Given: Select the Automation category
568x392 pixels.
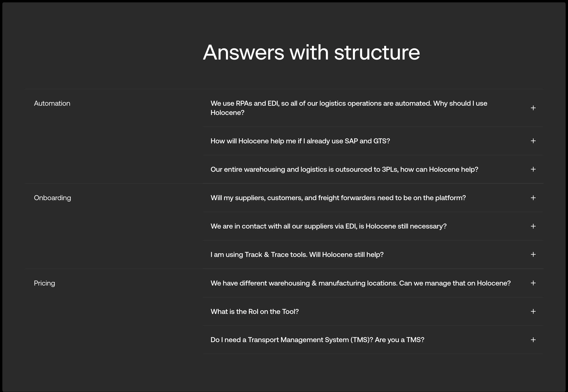Looking at the screenshot, I should [52, 103].
